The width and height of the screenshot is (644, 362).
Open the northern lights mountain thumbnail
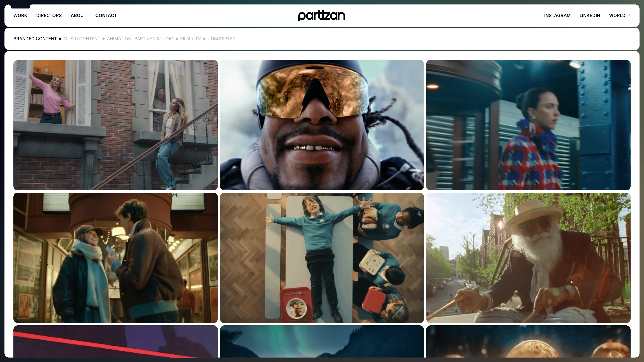322,341
